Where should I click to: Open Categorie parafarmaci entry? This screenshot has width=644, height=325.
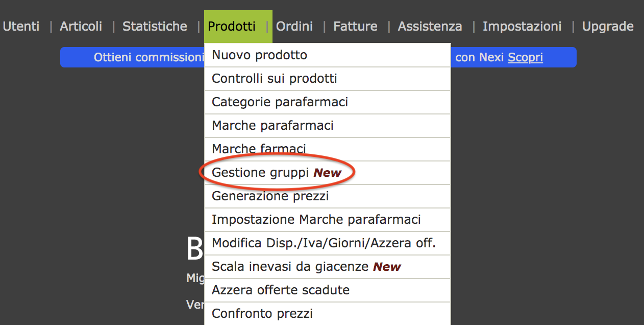click(280, 102)
